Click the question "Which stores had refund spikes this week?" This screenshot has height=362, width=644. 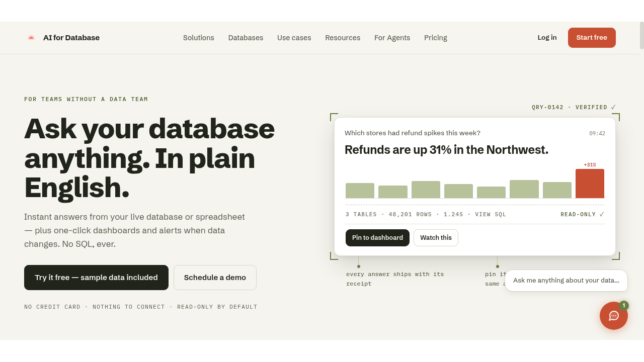[413, 133]
